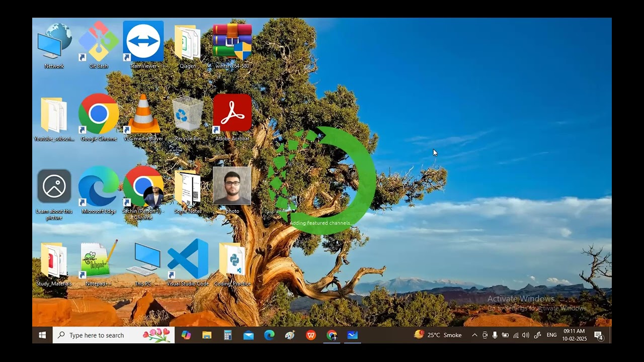Open the This PC shortcut
The height and width of the screenshot is (362, 644).
(x=143, y=264)
